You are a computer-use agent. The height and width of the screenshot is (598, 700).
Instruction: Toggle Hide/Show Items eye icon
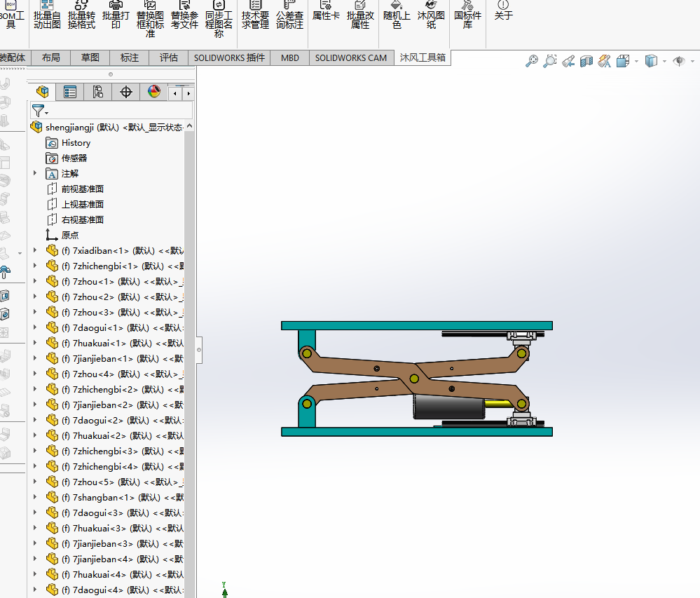point(678,62)
